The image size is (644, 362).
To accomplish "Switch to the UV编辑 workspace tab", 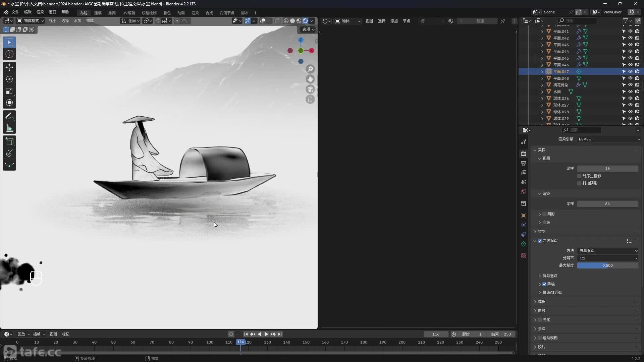I will click(129, 13).
